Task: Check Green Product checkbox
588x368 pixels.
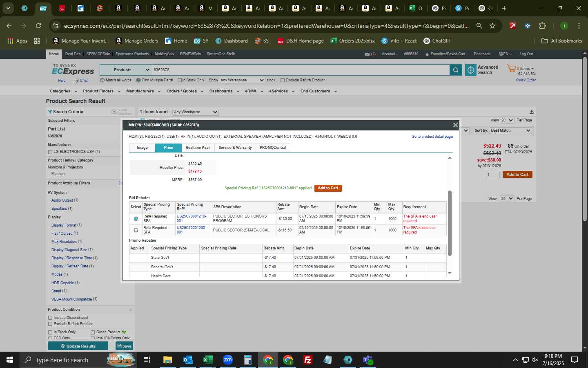Action: coord(93,332)
